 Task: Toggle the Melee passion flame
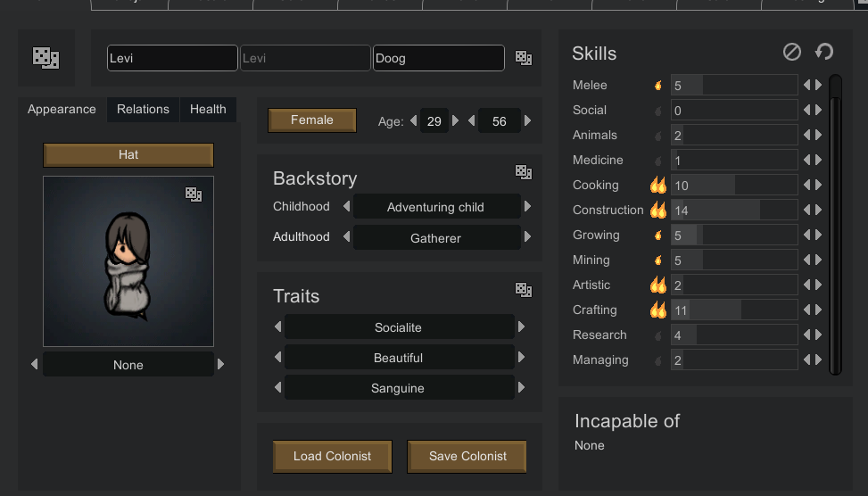(x=658, y=86)
